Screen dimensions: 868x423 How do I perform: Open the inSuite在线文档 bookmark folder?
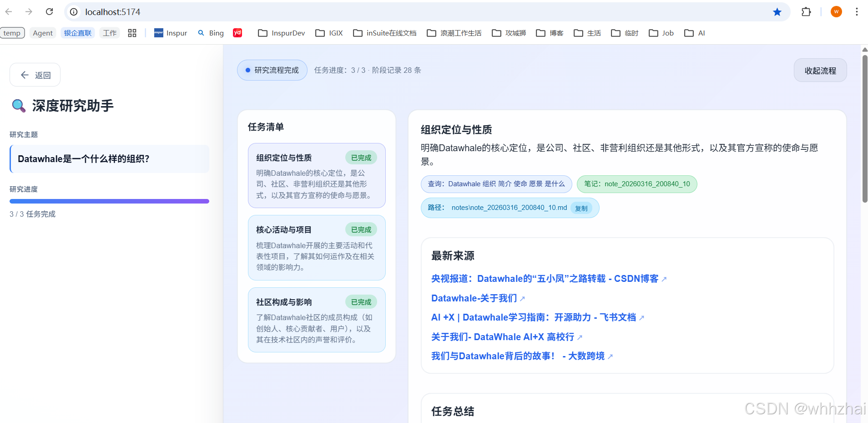[385, 33]
